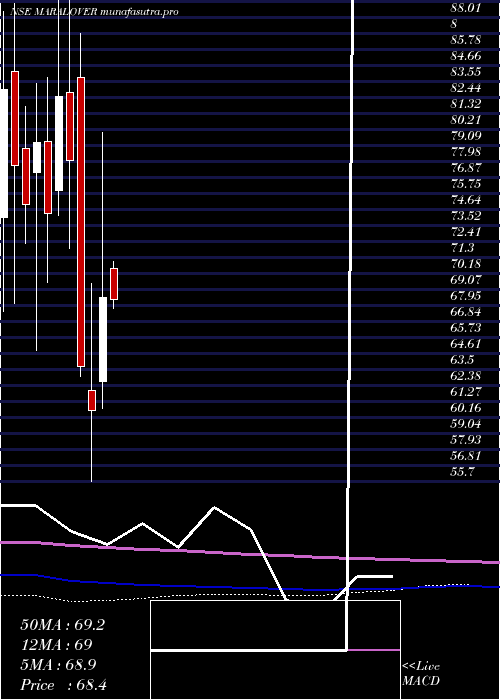Click the 12MA : 69 readout

click(56, 645)
